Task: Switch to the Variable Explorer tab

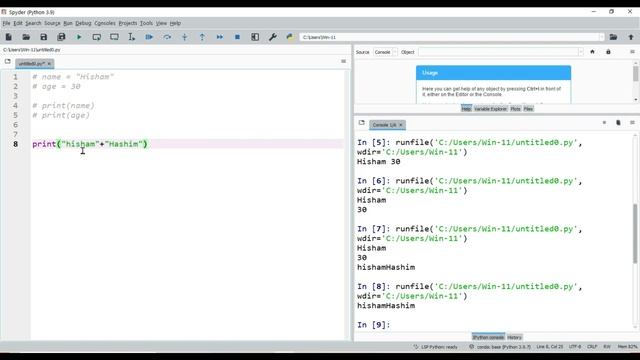Action: click(490, 109)
